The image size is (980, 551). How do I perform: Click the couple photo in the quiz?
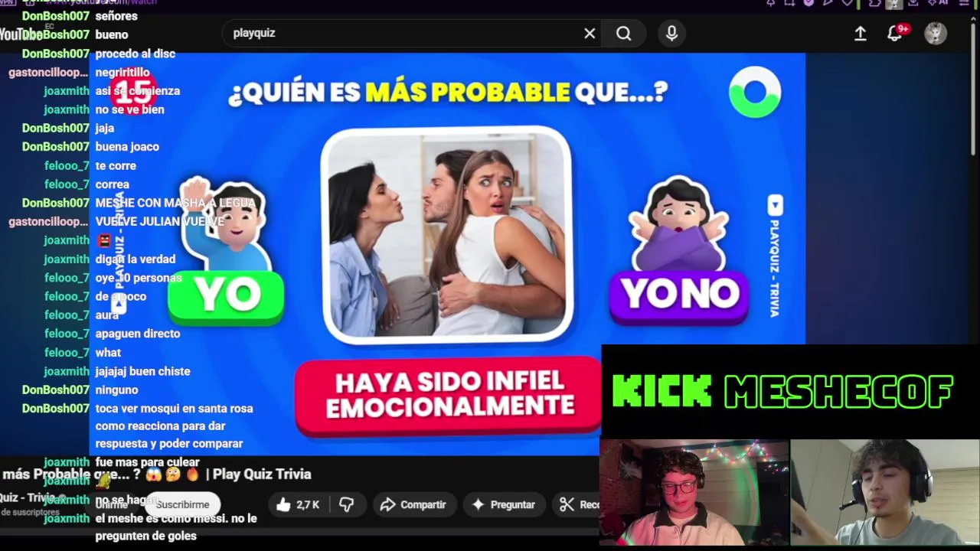point(446,234)
